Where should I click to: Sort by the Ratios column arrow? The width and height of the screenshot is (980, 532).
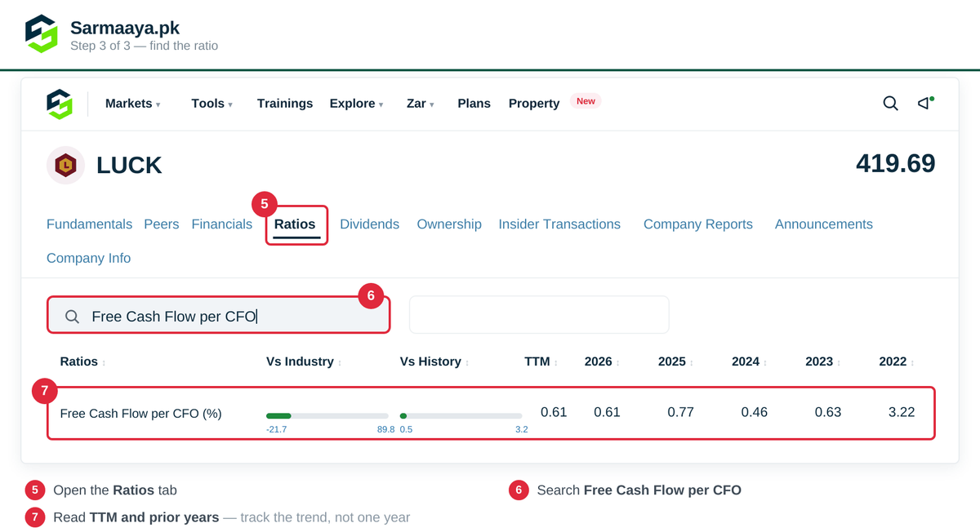[104, 362]
